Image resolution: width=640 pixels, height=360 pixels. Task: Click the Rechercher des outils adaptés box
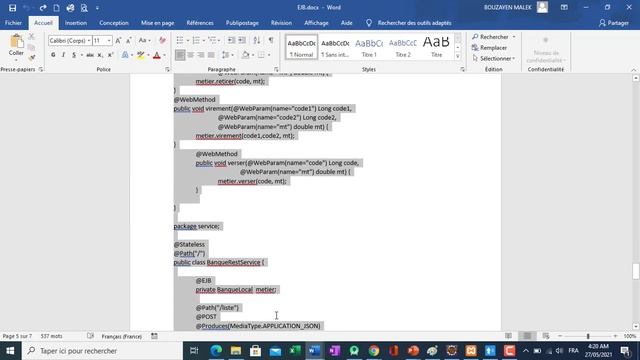pyautogui.click(x=414, y=23)
